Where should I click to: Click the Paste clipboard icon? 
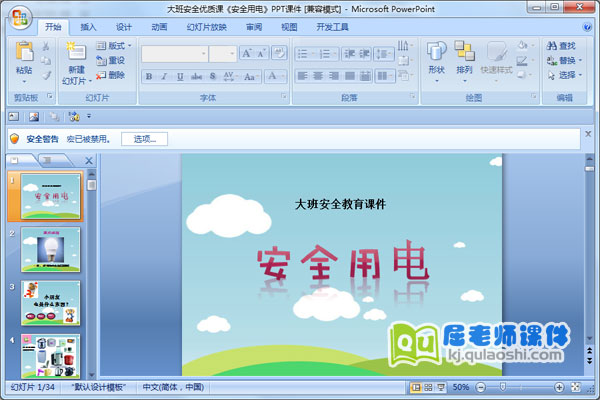(x=24, y=52)
